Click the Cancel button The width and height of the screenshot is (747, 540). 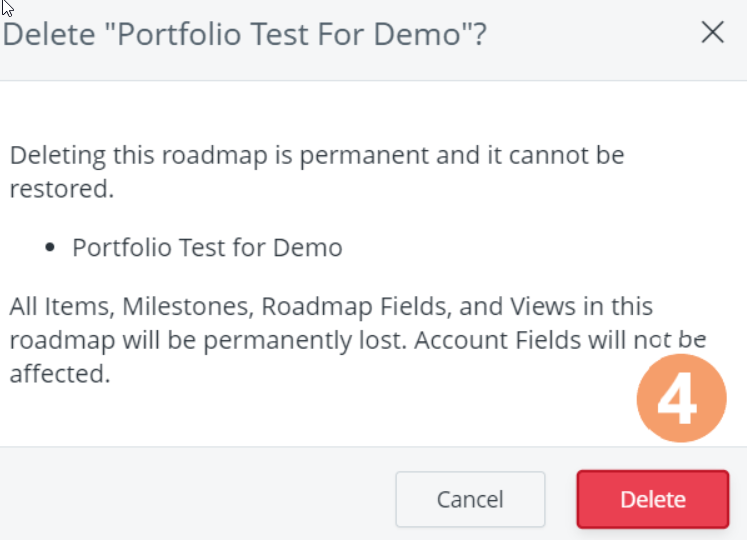tap(470, 499)
